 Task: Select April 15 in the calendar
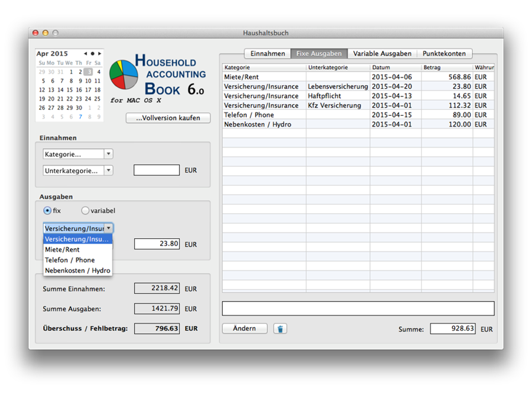[x=70, y=90]
